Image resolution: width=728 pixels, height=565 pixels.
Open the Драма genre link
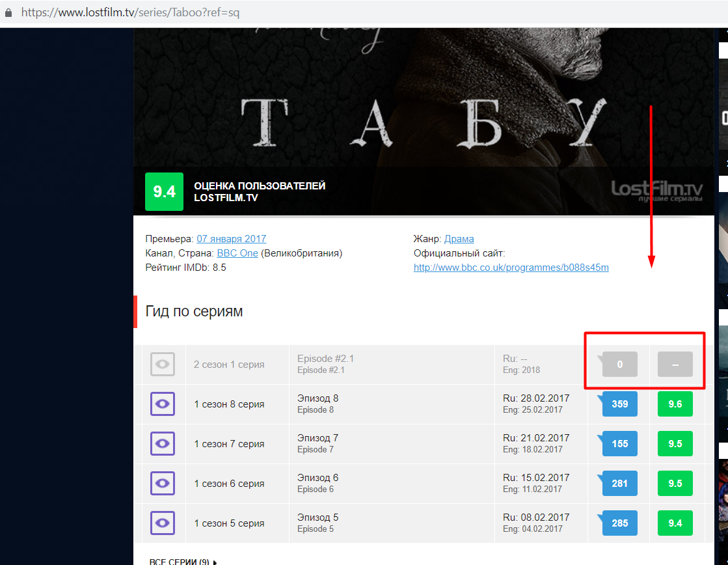point(459,239)
